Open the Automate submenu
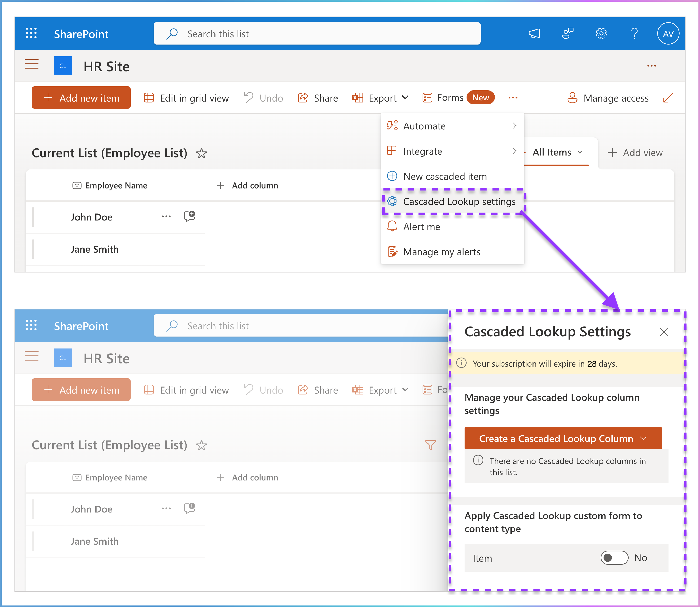Screen dimensions: 700x607 point(452,126)
